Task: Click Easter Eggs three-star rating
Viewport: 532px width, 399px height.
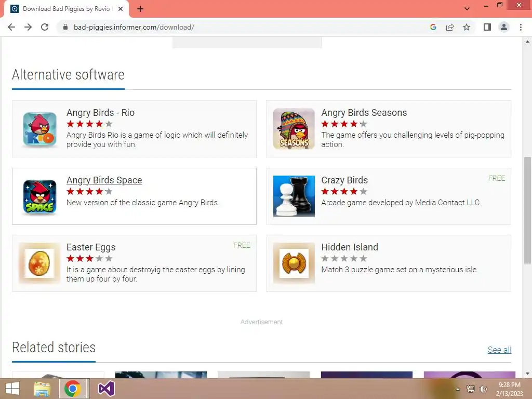Action: coord(89,259)
